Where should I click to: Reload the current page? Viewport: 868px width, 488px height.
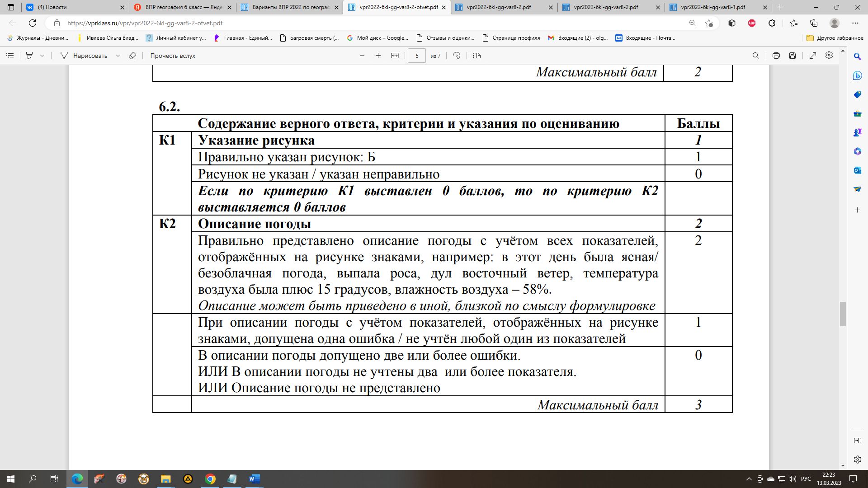33,23
